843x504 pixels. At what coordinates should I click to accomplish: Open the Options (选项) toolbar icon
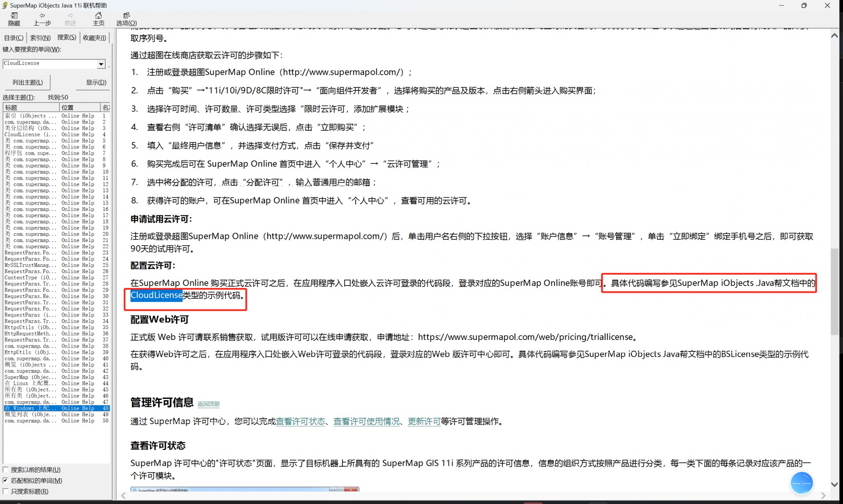coord(126,19)
